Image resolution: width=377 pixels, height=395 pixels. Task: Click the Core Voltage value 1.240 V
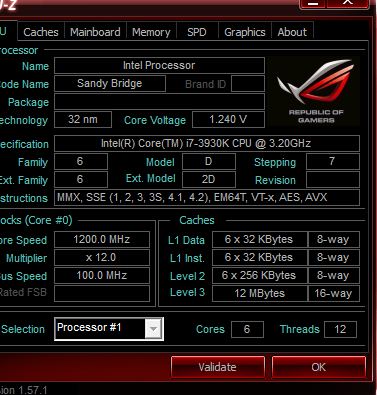tap(228, 119)
